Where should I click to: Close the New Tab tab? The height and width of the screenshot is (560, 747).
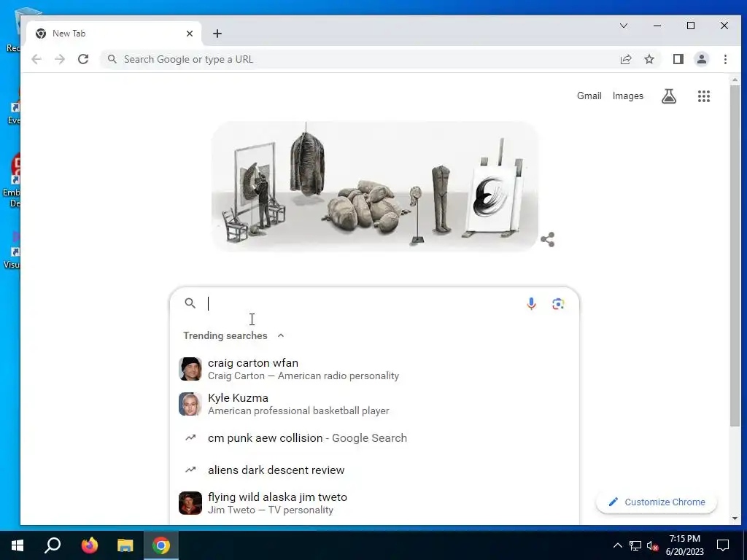(x=190, y=34)
